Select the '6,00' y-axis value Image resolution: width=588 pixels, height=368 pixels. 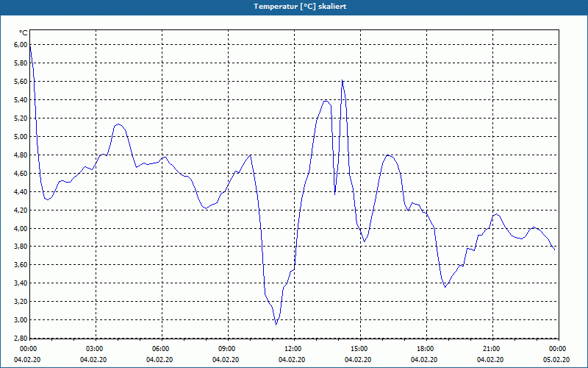21,45
